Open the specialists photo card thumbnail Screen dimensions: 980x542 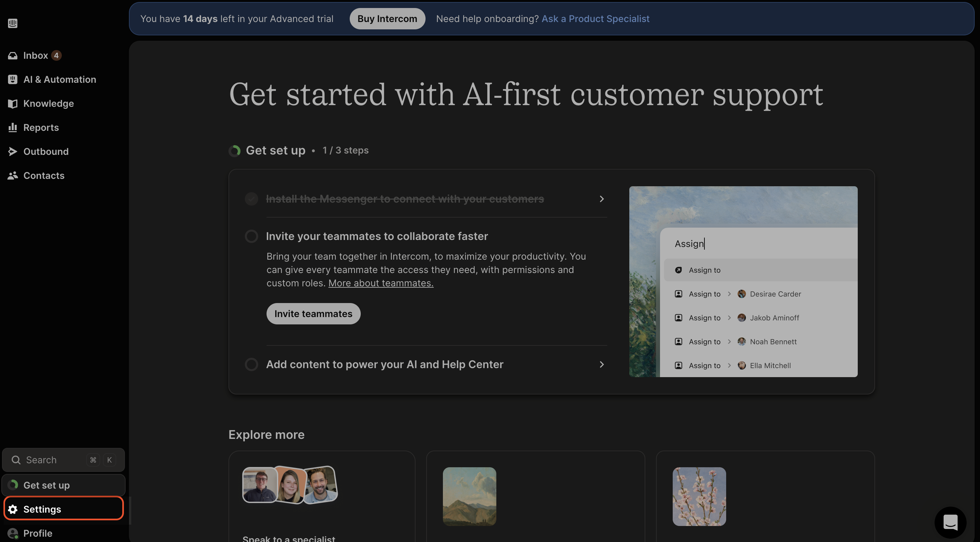point(290,485)
